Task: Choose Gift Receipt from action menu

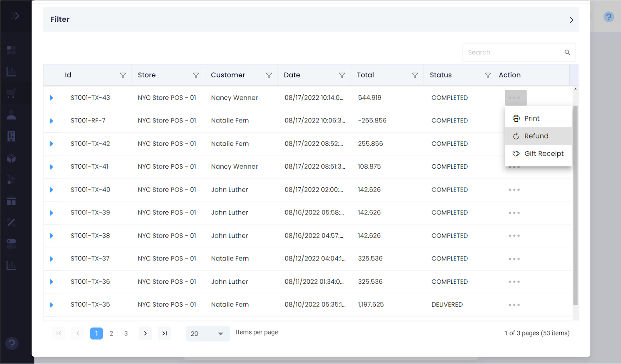Action: coord(543,154)
